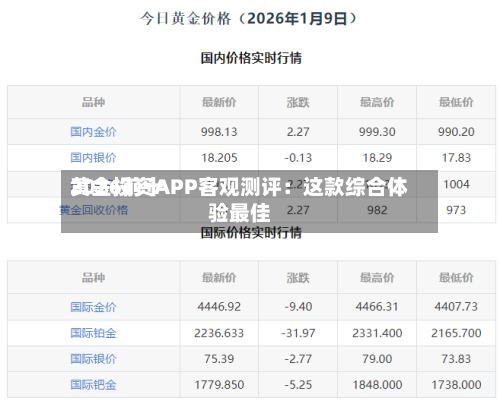Click the 2236.633 latest price cell
Viewport: 500px width, 404px height.
point(219,333)
